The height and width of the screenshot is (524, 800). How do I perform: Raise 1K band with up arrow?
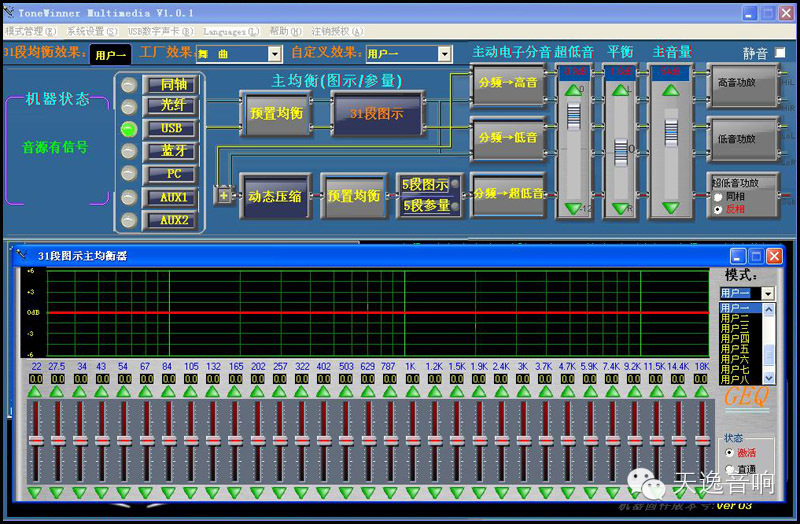pos(412,392)
